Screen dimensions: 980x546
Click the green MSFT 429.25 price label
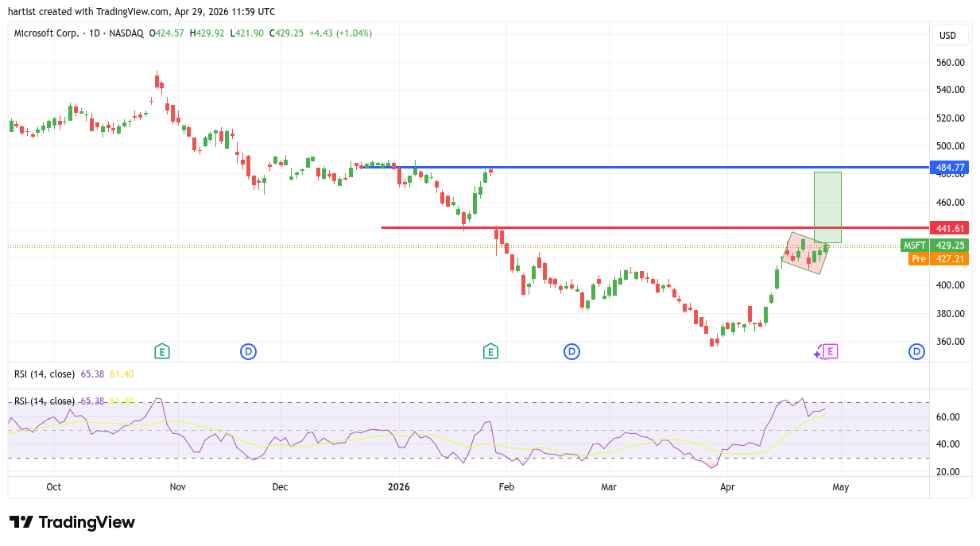pos(935,246)
